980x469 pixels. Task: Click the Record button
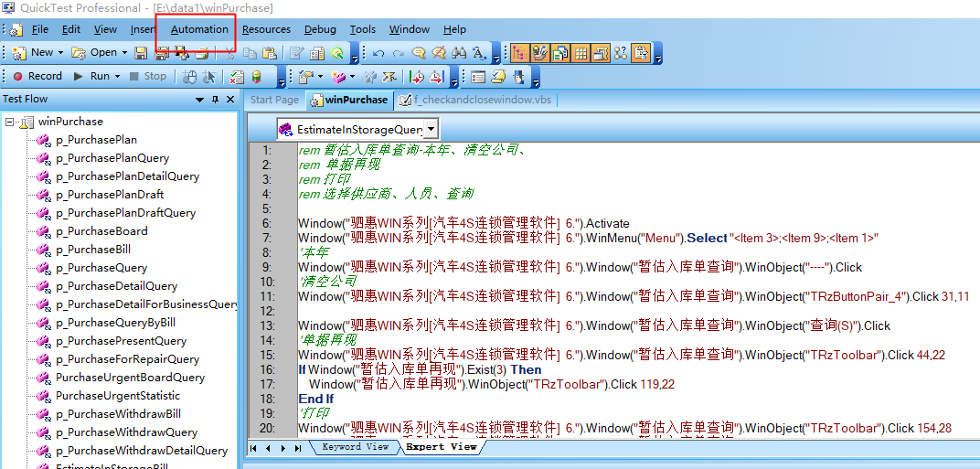tap(37, 76)
